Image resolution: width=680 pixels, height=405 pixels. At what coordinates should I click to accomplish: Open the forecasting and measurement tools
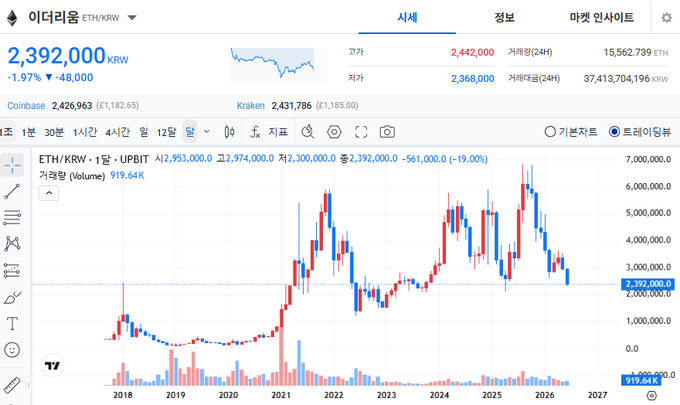(x=12, y=270)
